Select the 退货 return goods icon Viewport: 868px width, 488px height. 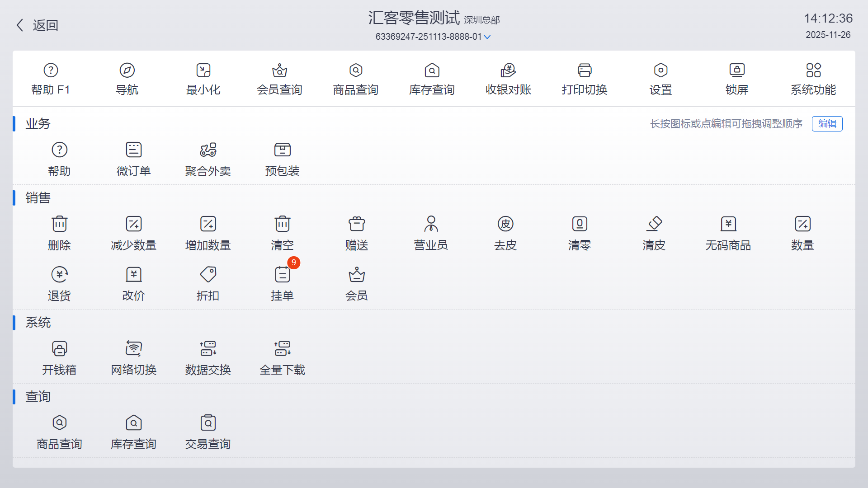point(59,275)
